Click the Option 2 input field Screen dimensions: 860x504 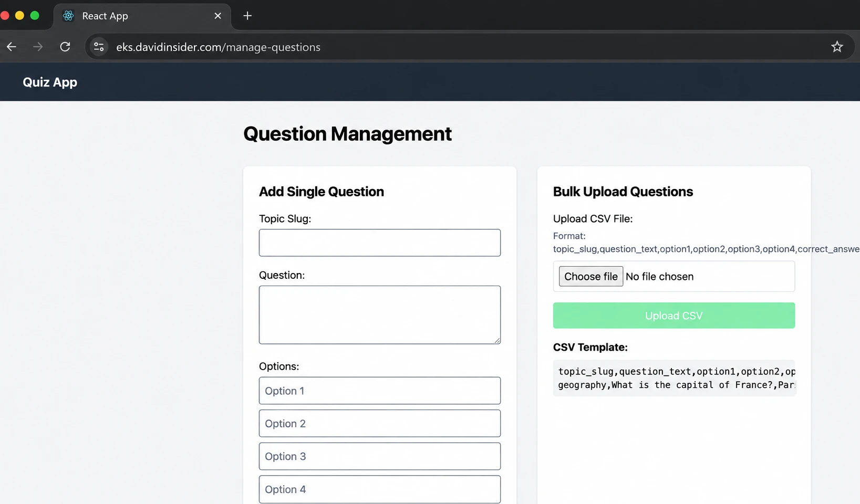pos(379,423)
